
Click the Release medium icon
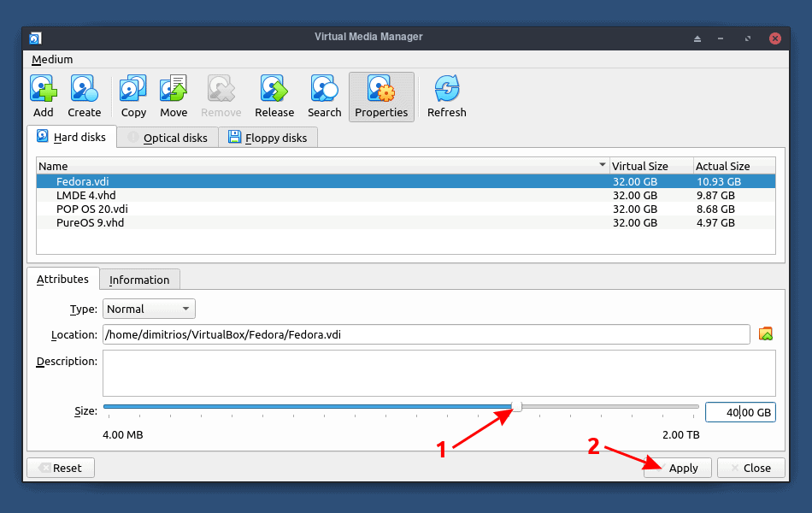pyautogui.click(x=274, y=96)
